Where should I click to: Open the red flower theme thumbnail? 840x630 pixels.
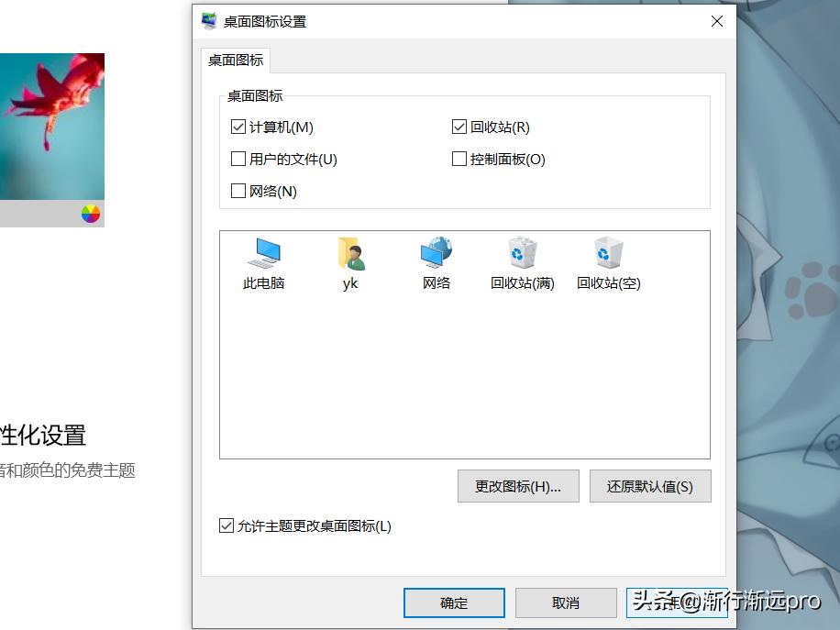coord(52,127)
